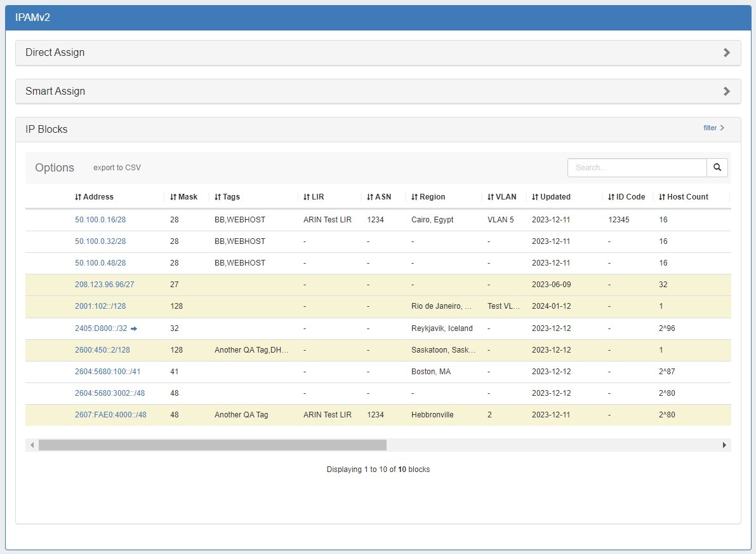Sort blocks by VLAN column header
The width and height of the screenshot is (756, 554).
(501, 197)
